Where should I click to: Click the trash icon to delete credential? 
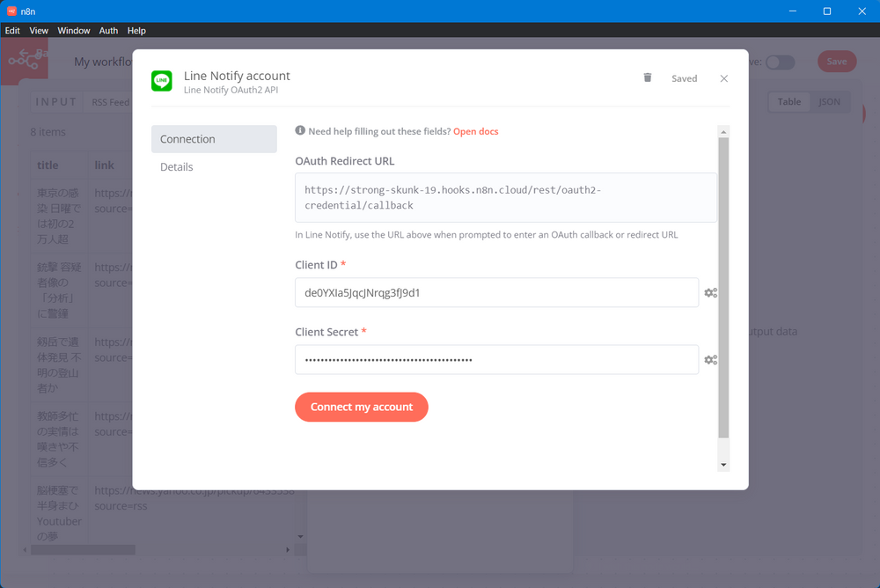pyautogui.click(x=648, y=77)
